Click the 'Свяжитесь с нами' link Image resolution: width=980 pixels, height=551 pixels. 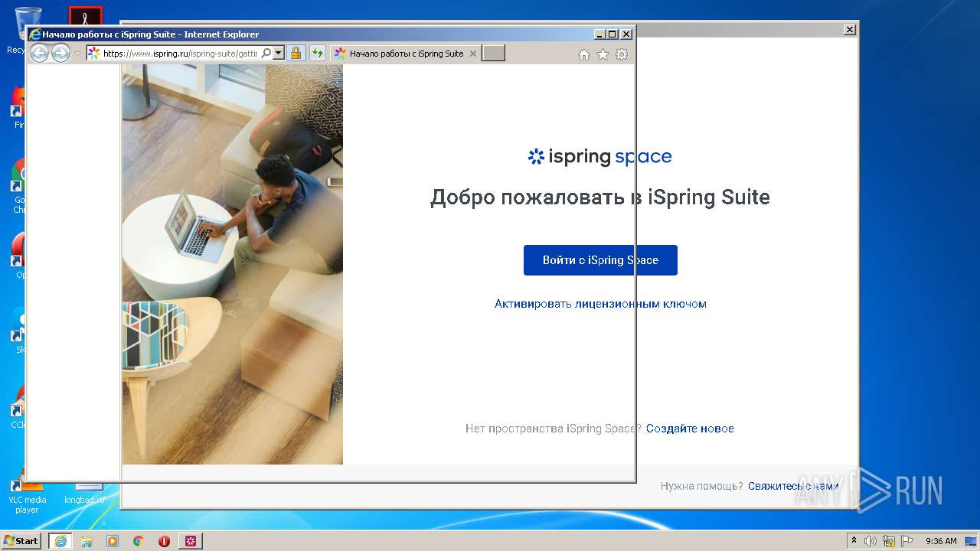click(x=793, y=486)
